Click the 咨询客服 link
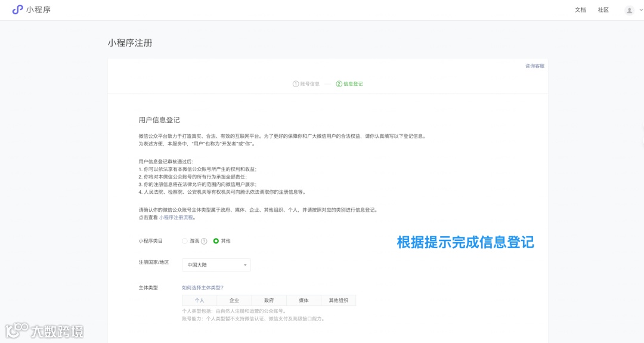 pyautogui.click(x=535, y=66)
